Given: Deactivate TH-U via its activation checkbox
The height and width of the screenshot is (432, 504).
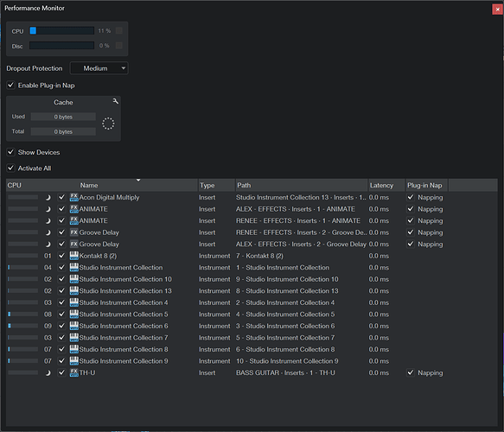Looking at the screenshot, I should (61, 372).
